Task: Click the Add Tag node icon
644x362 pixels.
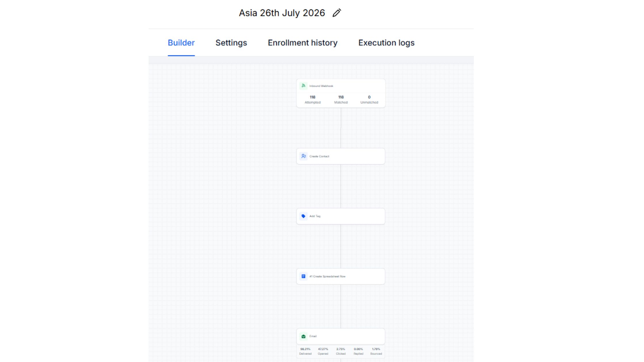Action: point(303,216)
